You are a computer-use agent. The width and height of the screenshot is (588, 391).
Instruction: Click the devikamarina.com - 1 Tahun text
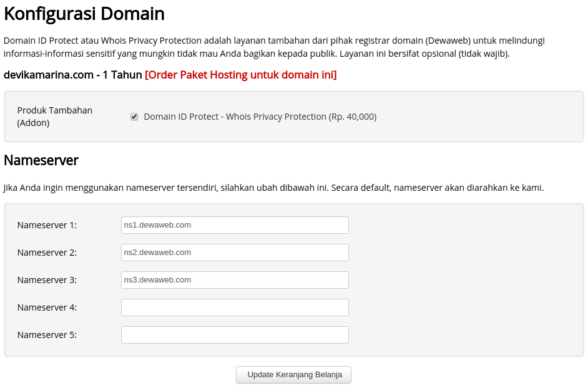[x=72, y=75]
